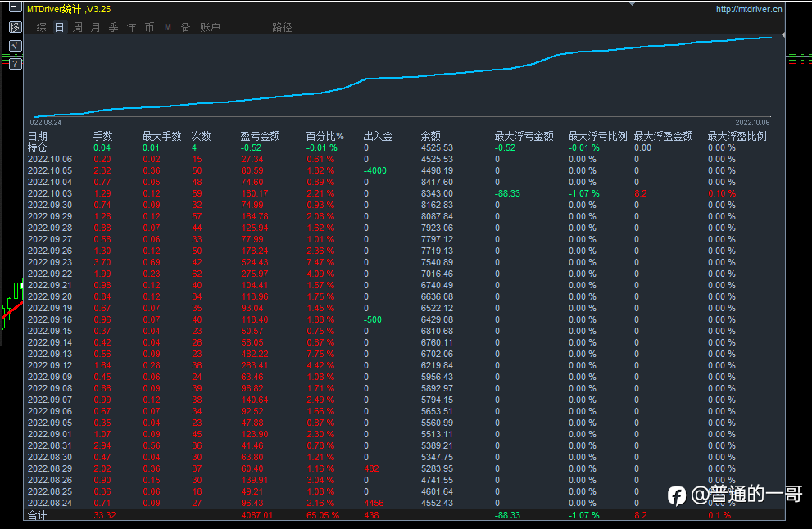Select the 日 daily statistics tab

tap(59, 27)
